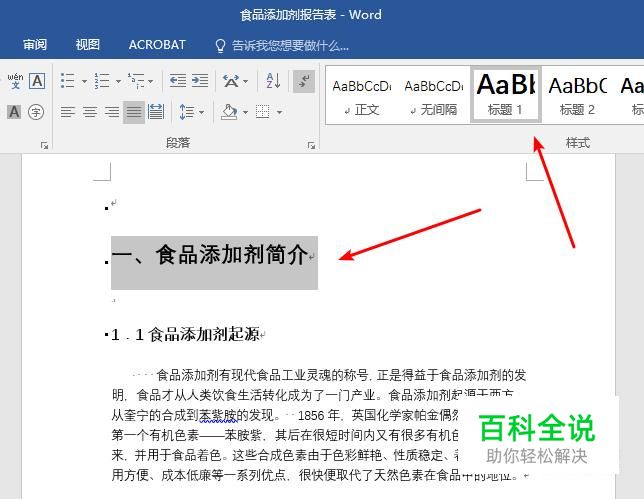
Task: Toggle character shading A icon
Action: [x=14, y=112]
